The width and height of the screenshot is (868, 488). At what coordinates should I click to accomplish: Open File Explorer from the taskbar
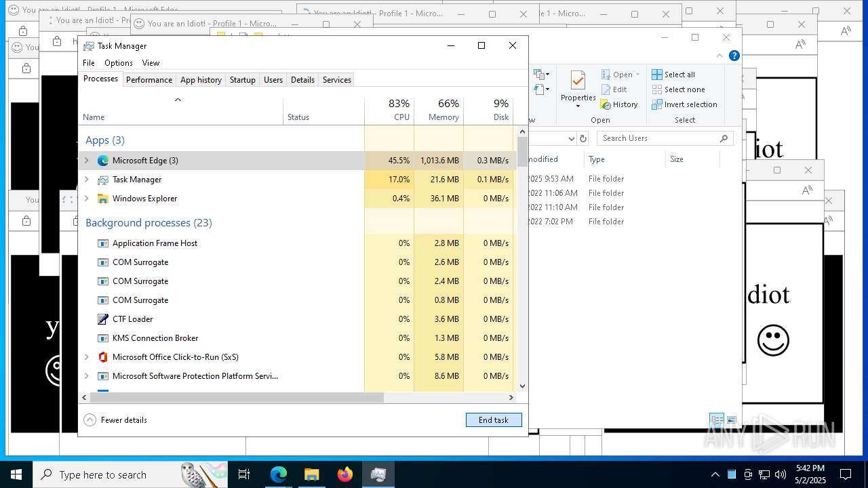311,474
